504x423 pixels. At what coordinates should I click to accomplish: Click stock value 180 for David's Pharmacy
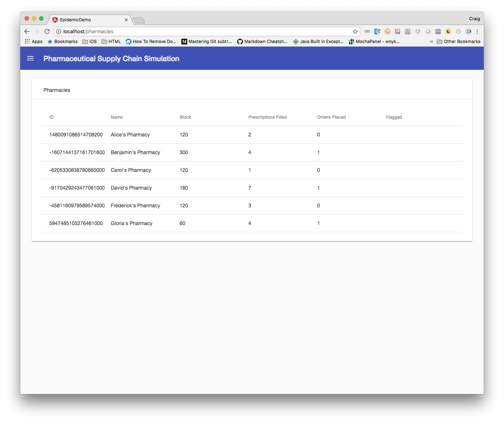(184, 188)
